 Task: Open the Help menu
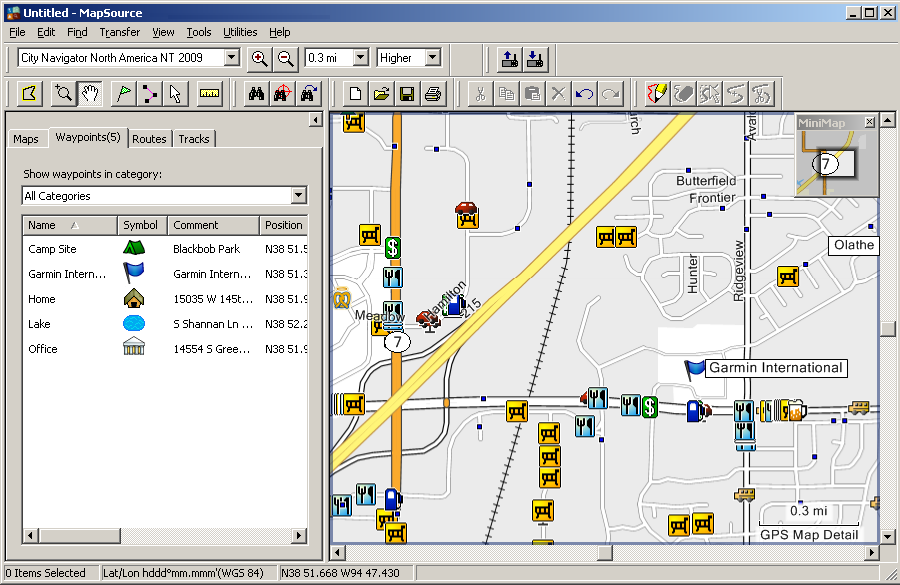[280, 32]
